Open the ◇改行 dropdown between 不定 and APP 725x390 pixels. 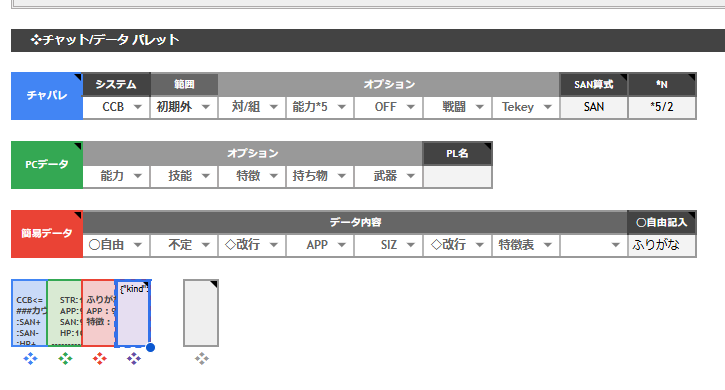tap(274, 245)
